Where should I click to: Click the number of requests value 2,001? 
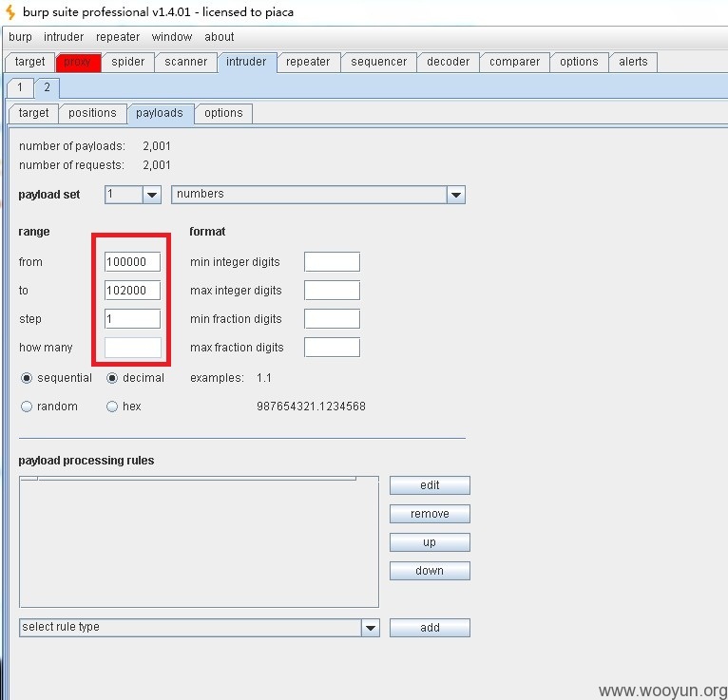coord(157,165)
